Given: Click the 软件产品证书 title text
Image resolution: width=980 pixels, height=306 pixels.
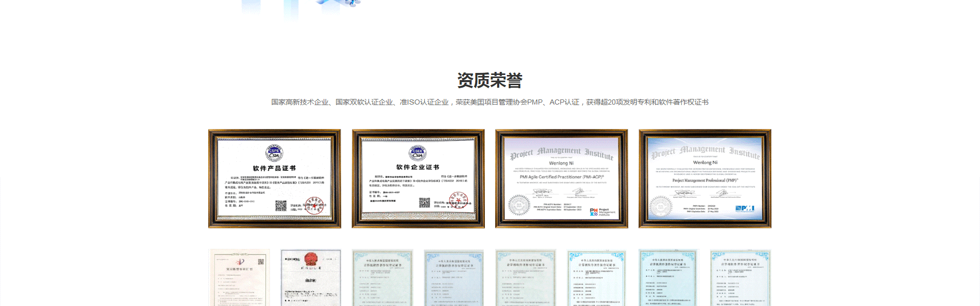Looking at the screenshot, I should click(274, 168).
